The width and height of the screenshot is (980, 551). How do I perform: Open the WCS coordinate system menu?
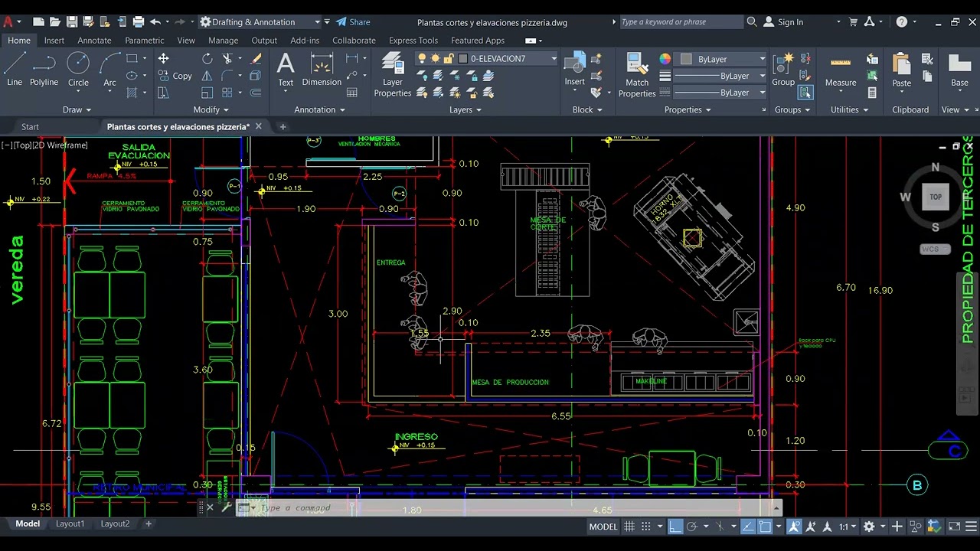pos(935,249)
